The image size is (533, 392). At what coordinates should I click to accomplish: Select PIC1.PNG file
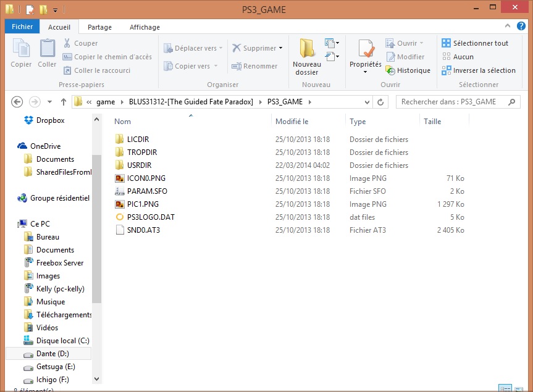(x=143, y=204)
